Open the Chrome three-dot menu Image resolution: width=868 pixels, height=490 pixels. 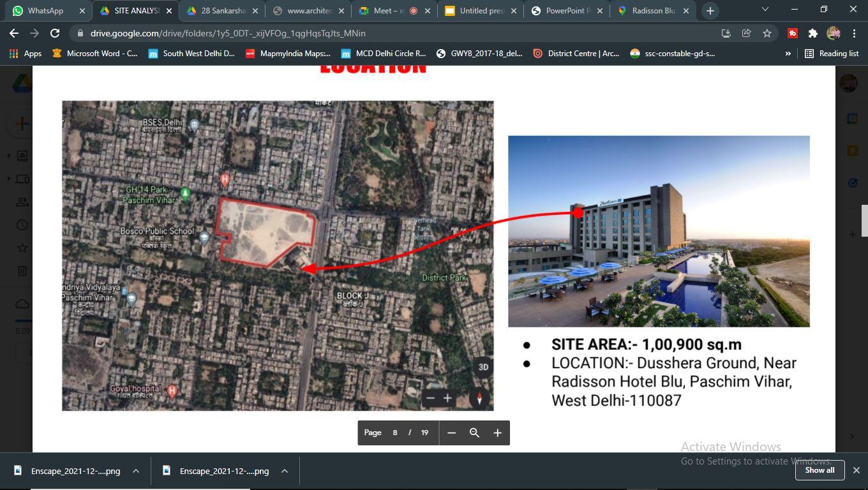point(854,33)
